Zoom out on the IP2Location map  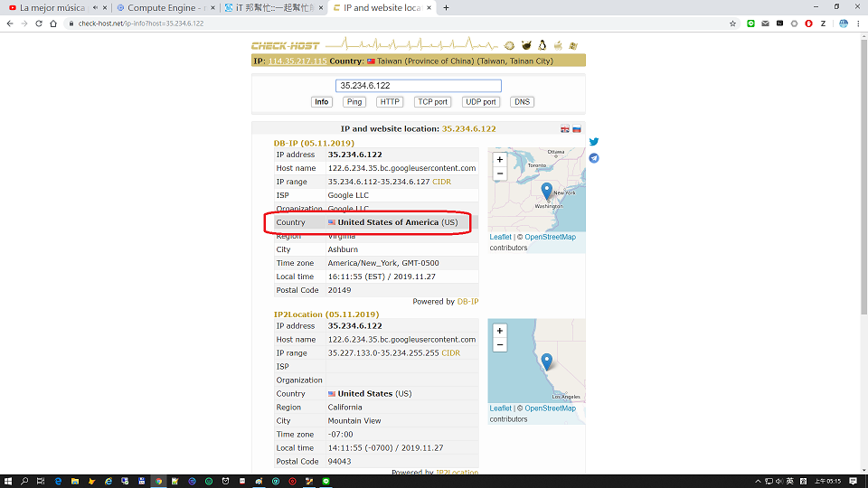(x=500, y=344)
